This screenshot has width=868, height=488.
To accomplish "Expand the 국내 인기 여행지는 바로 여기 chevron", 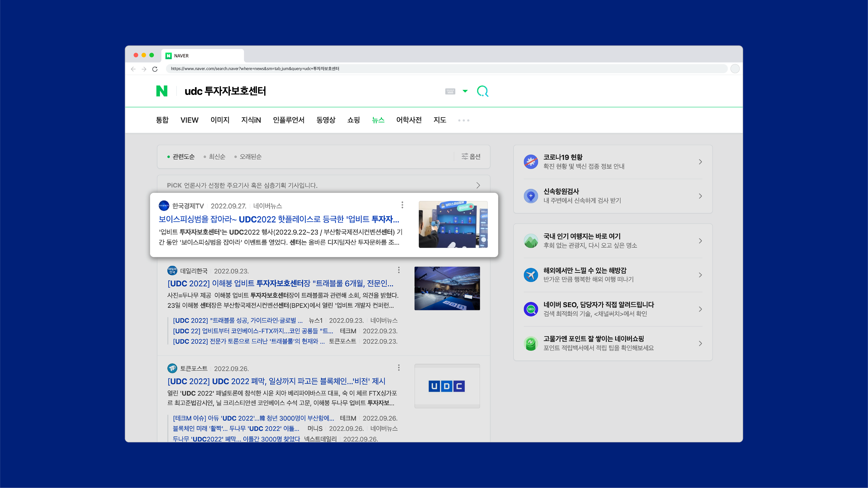I will 700,241.
